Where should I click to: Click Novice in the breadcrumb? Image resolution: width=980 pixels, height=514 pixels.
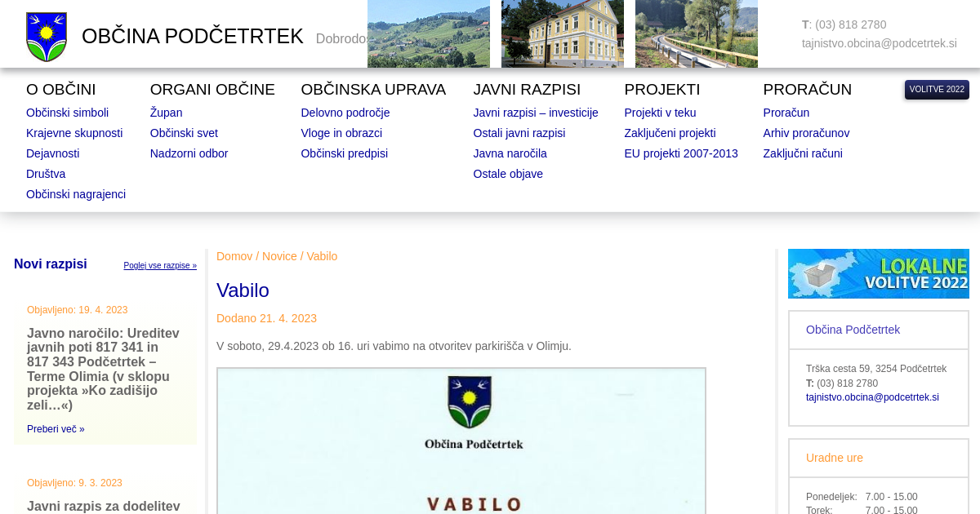coord(279,256)
